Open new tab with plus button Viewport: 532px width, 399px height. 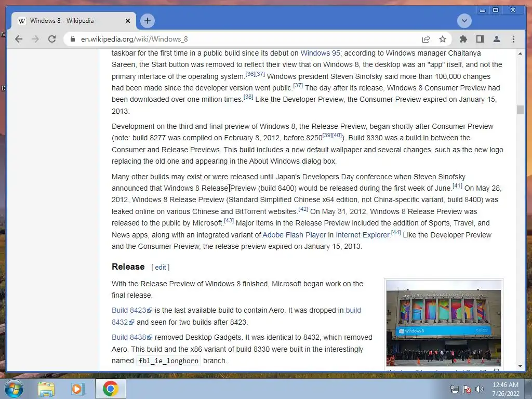coord(147,21)
